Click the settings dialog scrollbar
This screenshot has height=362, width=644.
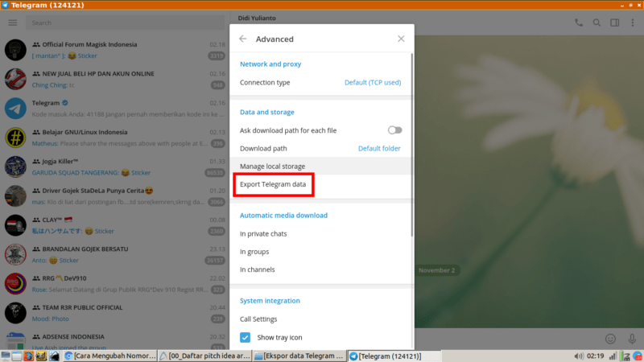coord(412,145)
